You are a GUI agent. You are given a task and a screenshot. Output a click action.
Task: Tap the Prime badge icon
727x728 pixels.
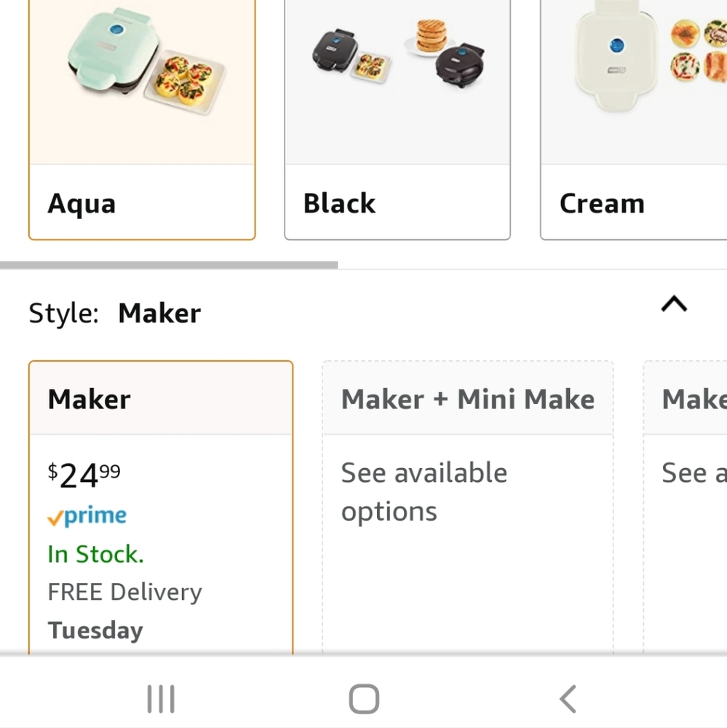tap(87, 515)
